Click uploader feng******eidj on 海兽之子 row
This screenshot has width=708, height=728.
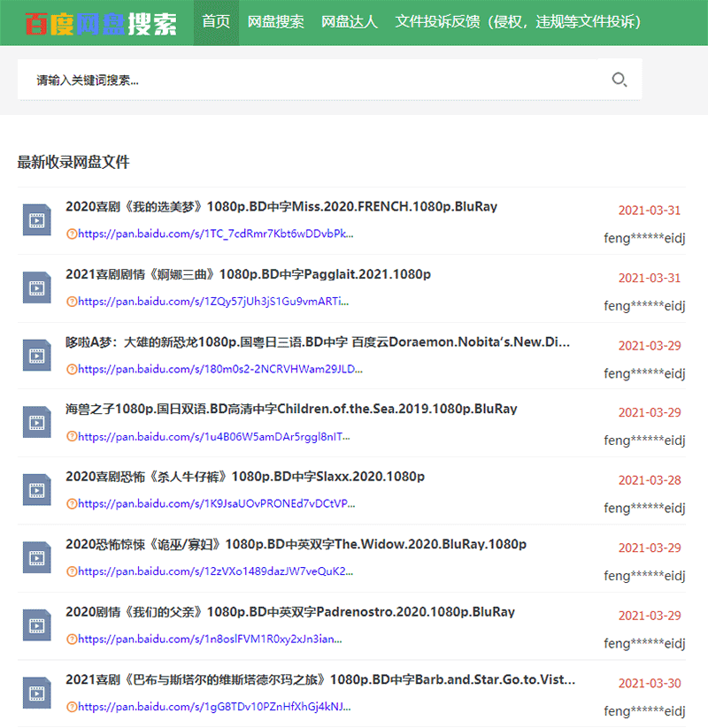coord(644,441)
